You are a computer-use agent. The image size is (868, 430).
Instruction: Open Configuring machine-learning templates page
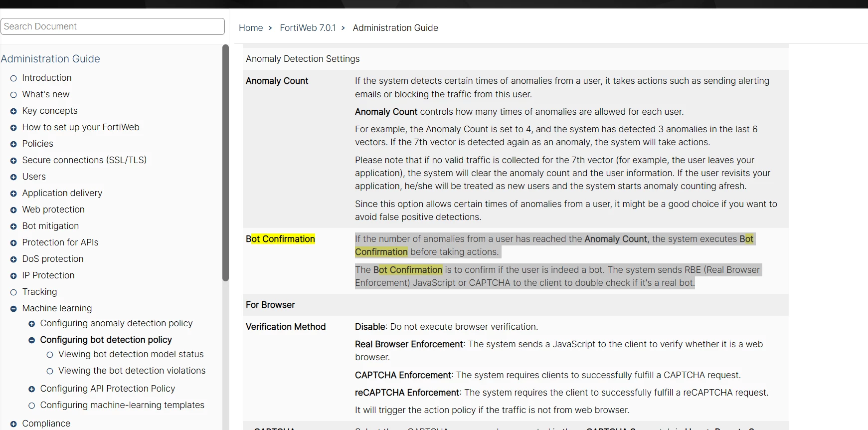[122, 405]
